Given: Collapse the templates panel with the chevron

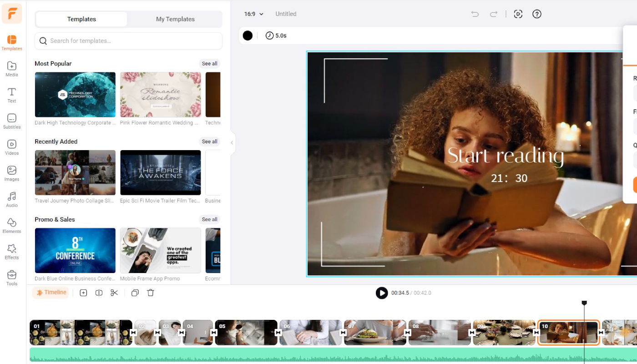Looking at the screenshot, I should click(x=232, y=143).
